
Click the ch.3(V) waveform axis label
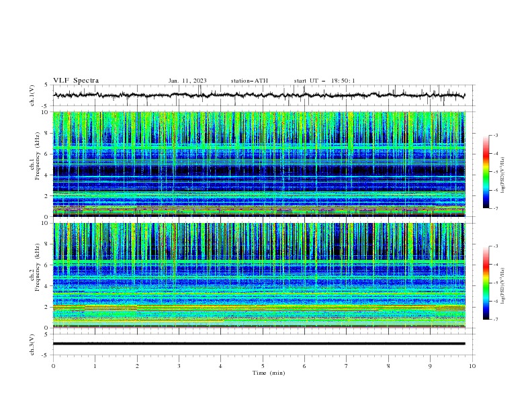tap(32, 345)
